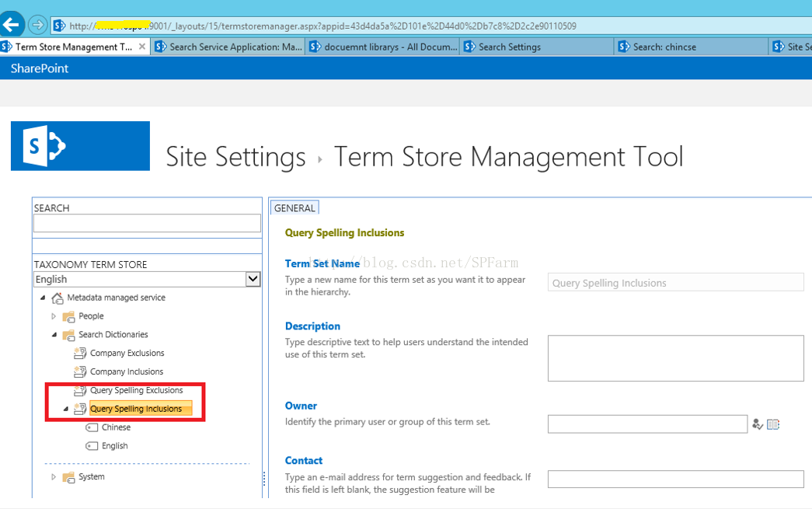Click the Contact section heading
The height and width of the screenshot is (509, 812).
(x=304, y=461)
